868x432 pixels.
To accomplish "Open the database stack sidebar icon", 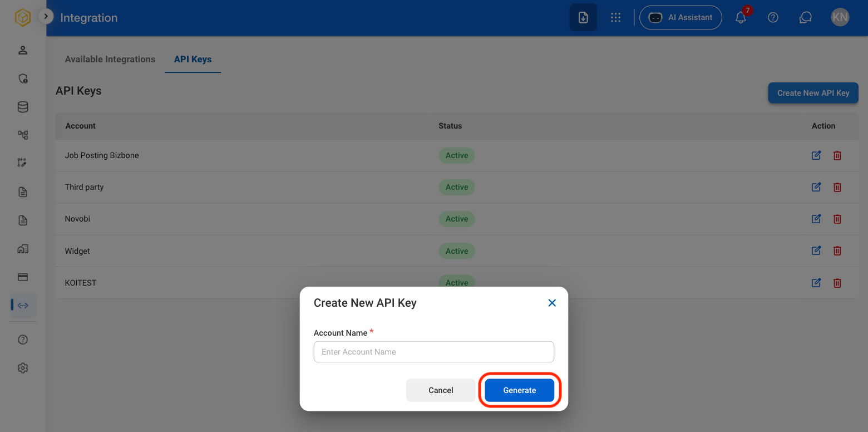I will (23, 107).
